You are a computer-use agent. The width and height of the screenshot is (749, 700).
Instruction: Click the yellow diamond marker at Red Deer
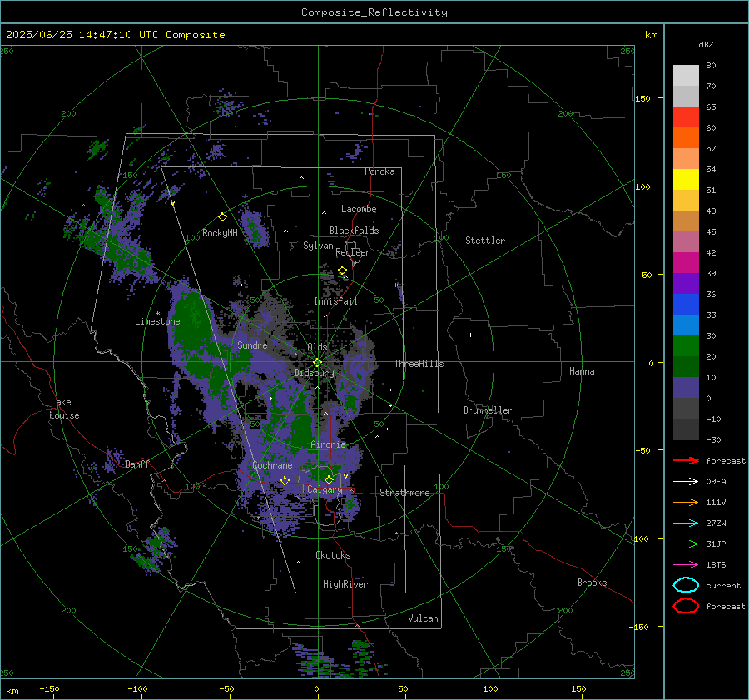(342, 271)
